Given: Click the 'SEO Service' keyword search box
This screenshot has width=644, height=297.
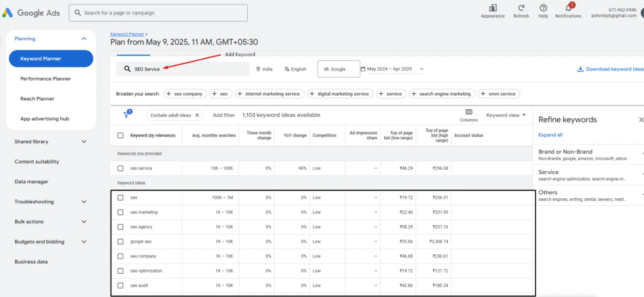Looking at the screenshot, I should click(183, 69).
